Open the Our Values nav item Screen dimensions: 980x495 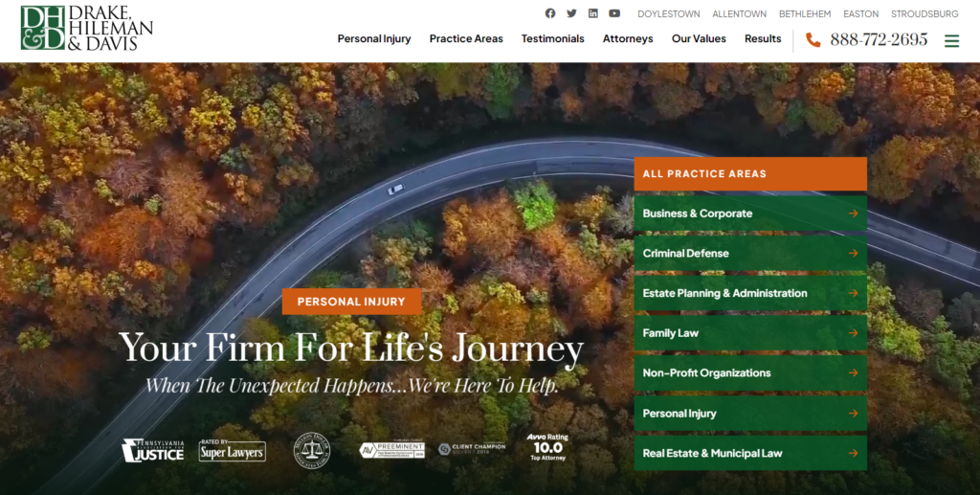pos(699,38)
